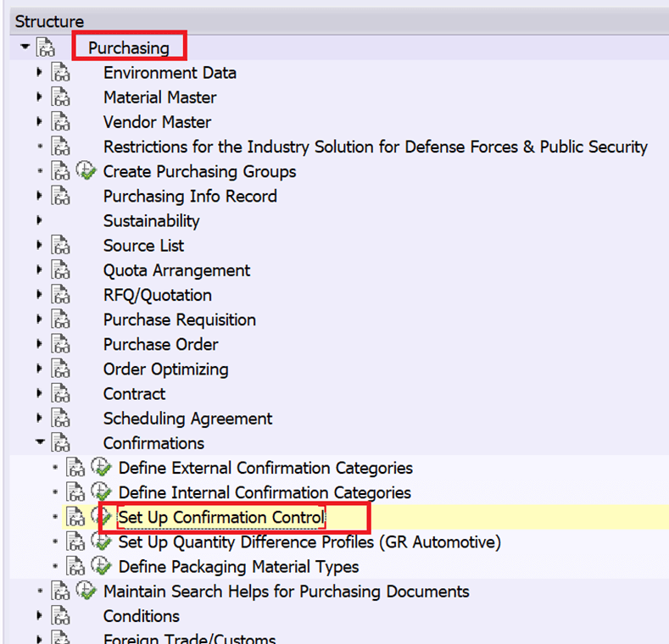Click execute icon for Define External Confirmation Categories
Image resolution: width=669 pixels, height=644 pixels.
coord(102,468)
